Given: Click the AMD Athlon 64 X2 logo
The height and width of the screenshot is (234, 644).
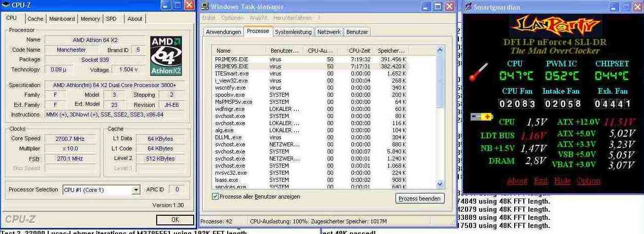Looking at the screenshot, I should pyautogui.click(x=166, y=55).
